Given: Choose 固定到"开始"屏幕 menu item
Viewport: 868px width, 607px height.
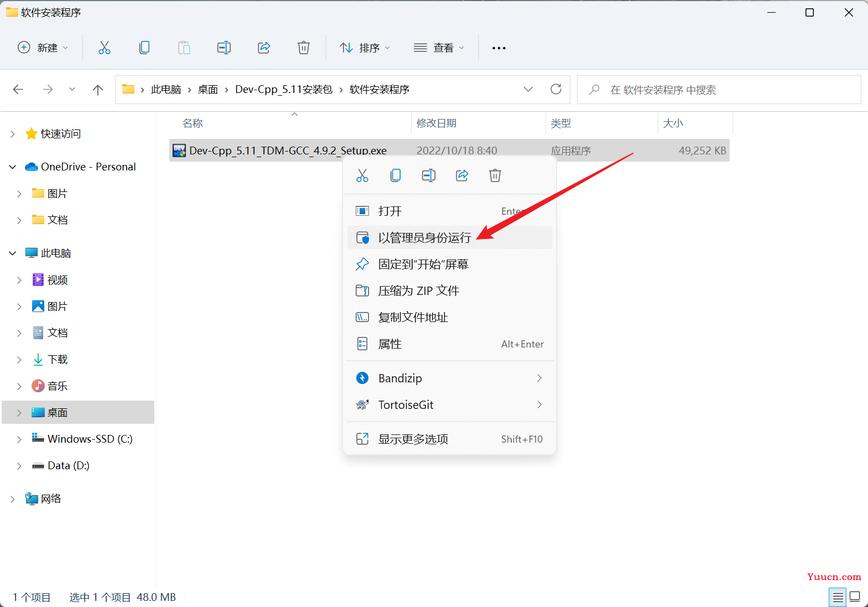Looking at the screenshot, I should [x=449, y=264].
